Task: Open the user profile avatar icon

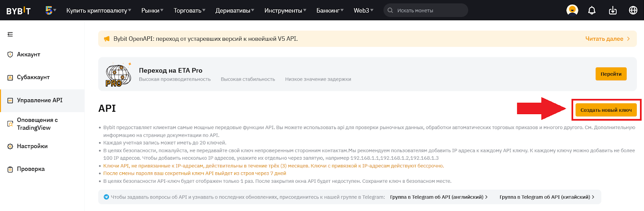Action: point(572,10)
